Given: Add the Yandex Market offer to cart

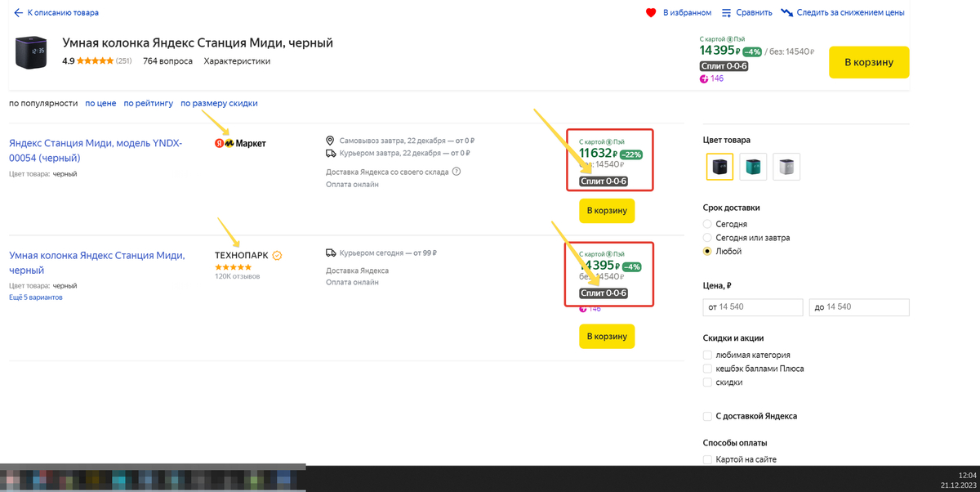Looking at the screenshot, I should (x=607, y=211).
